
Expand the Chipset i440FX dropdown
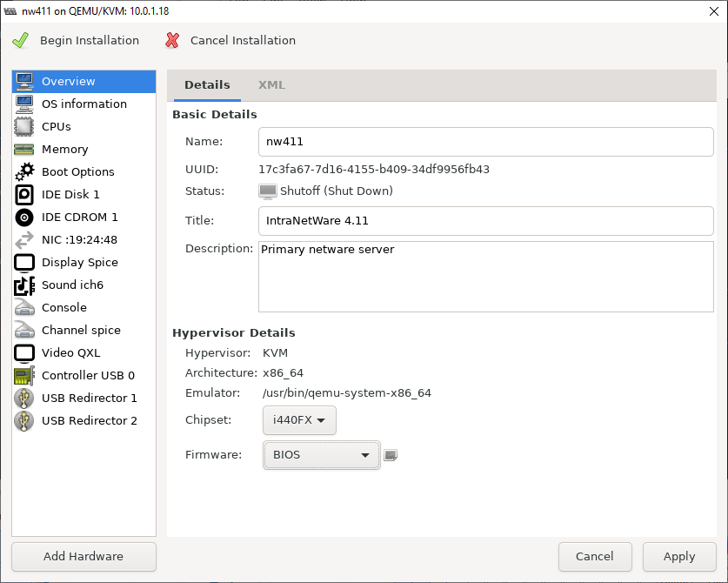click(299, 420)
